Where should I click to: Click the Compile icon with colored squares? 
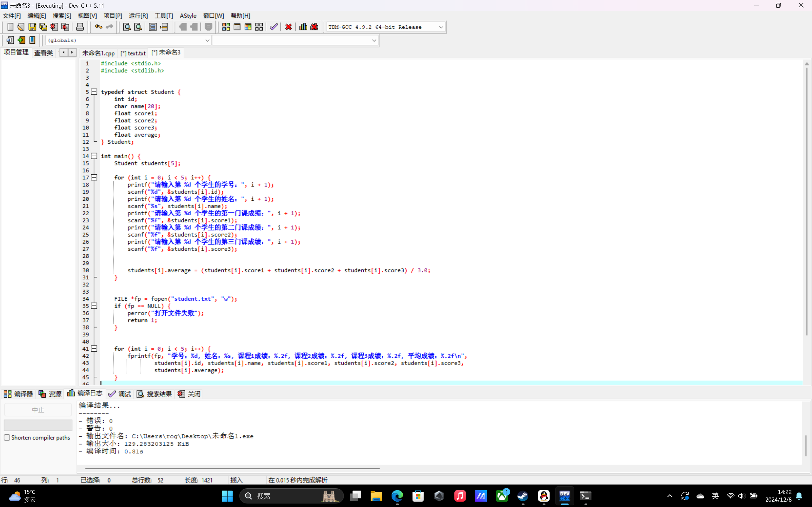(x=226, y=27)
